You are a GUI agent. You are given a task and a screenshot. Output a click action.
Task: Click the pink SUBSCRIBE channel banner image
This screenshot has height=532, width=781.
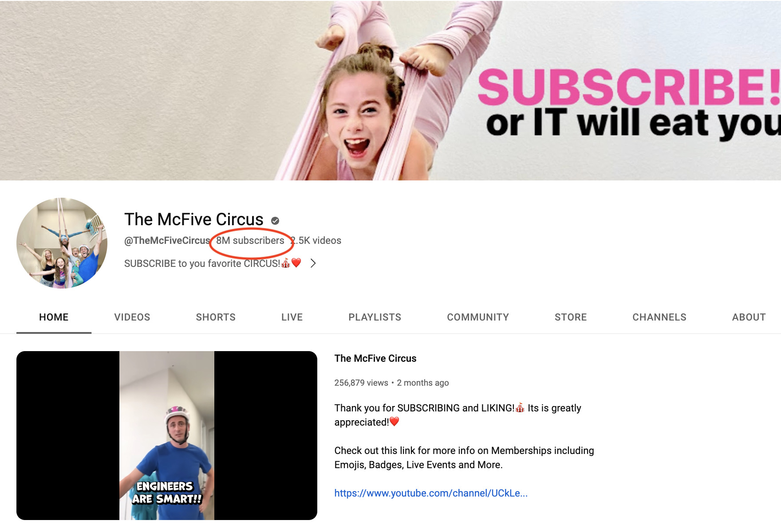pos(390,90)
